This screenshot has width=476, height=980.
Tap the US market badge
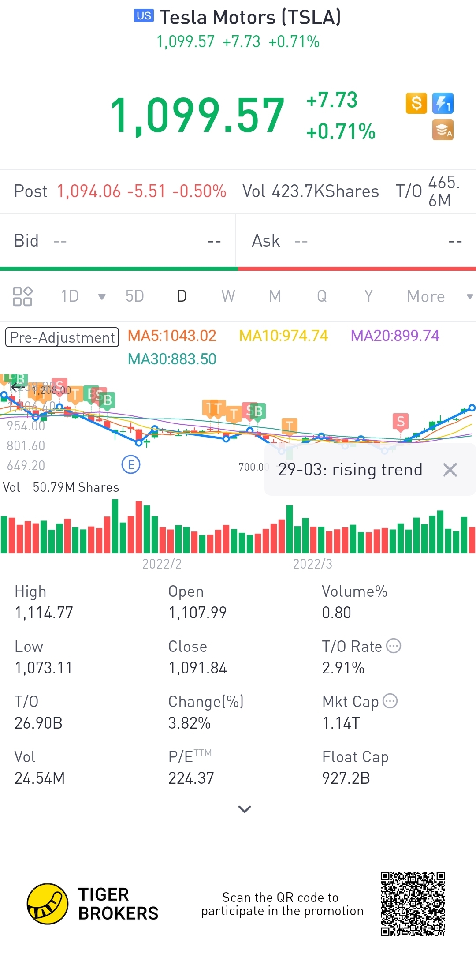[144, 16]
